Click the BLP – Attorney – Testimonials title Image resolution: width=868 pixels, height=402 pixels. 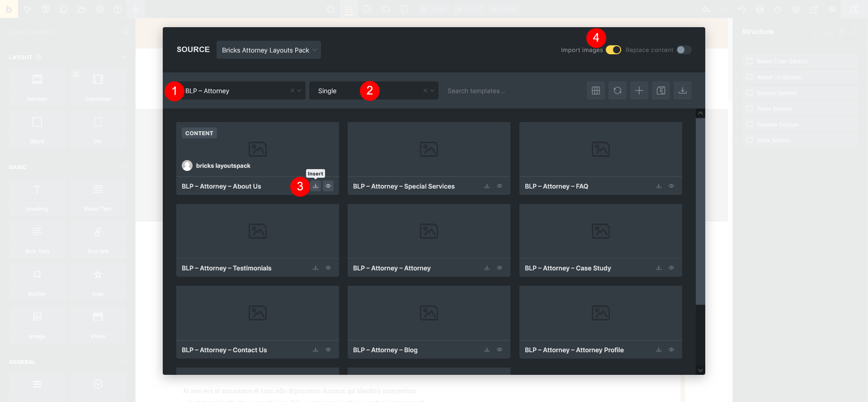click(226, 268)
